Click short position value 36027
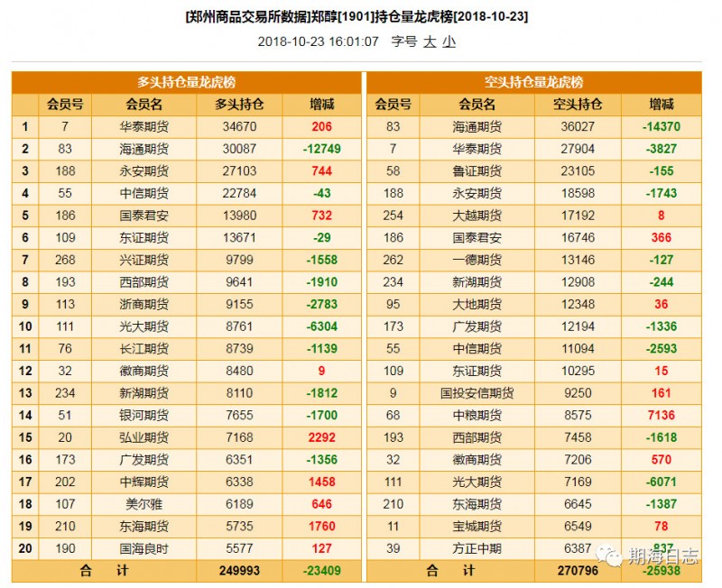The width and height of the screenshot is (722, 588). coord(578,126)
